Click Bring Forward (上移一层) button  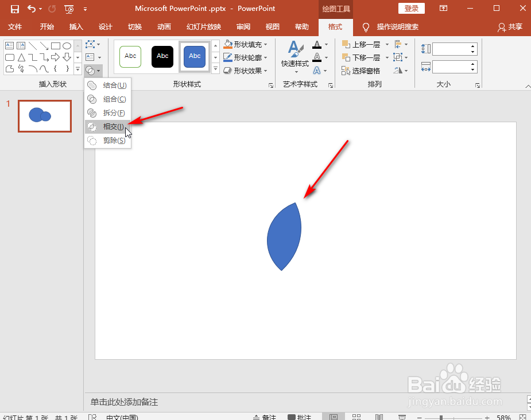(x=361, y=44)
